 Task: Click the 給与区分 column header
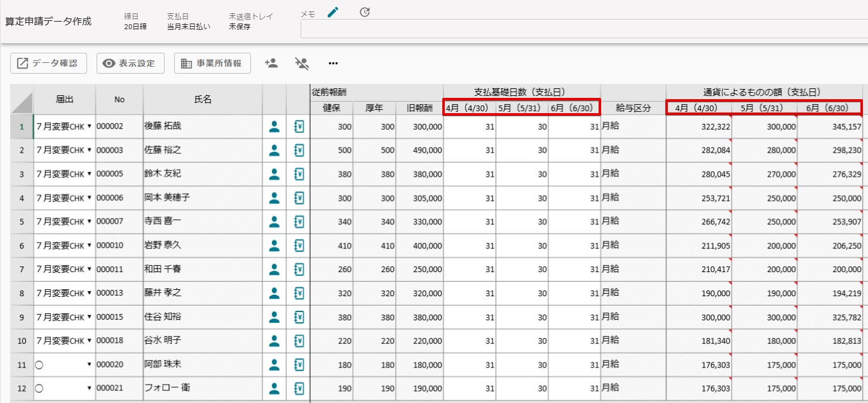click(633, 108)
